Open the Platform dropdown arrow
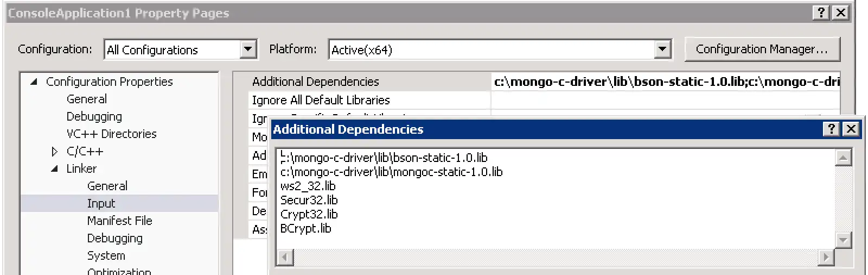 [x=662, y=49]
